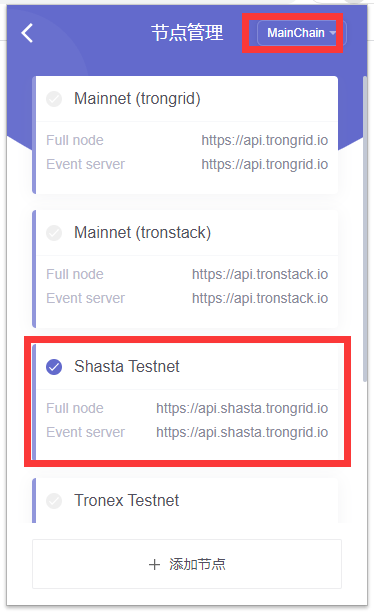This screenshot has width=374, height=614.
Task: Click tronstack Event server URL
Action: [260, 298]
